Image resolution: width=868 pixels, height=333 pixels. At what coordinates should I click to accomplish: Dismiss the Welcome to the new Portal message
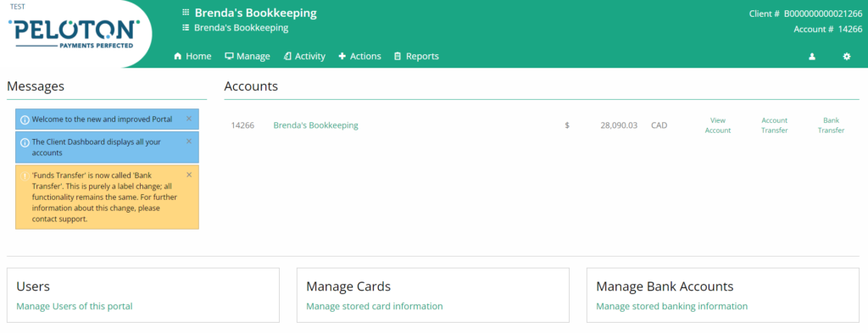click(x=189, y=119)
